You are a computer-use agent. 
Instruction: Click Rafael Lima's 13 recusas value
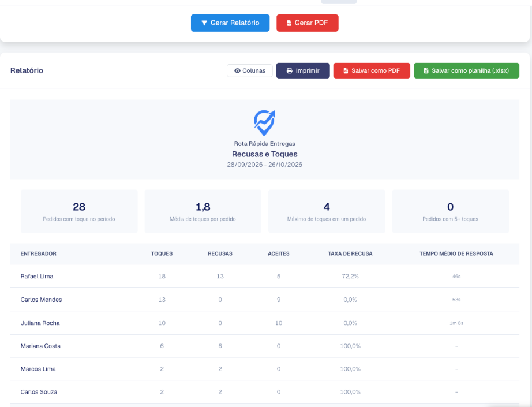[220, 277]
